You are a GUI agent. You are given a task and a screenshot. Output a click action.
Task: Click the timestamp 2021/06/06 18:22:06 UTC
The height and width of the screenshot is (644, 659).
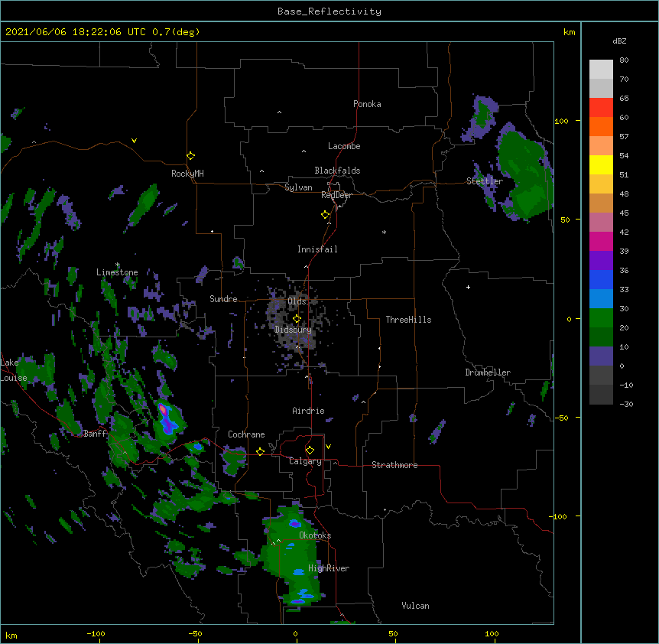[x=76, y=32]
